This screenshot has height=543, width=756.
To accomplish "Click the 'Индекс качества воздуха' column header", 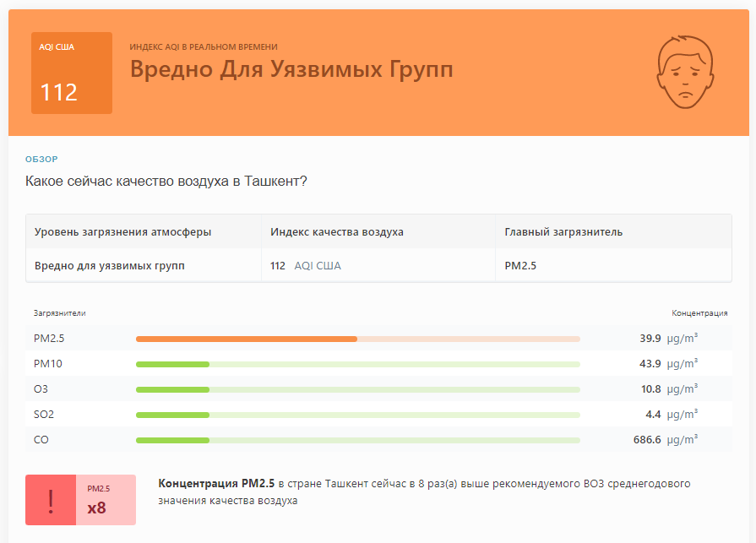I will click(x=336, y=231).
